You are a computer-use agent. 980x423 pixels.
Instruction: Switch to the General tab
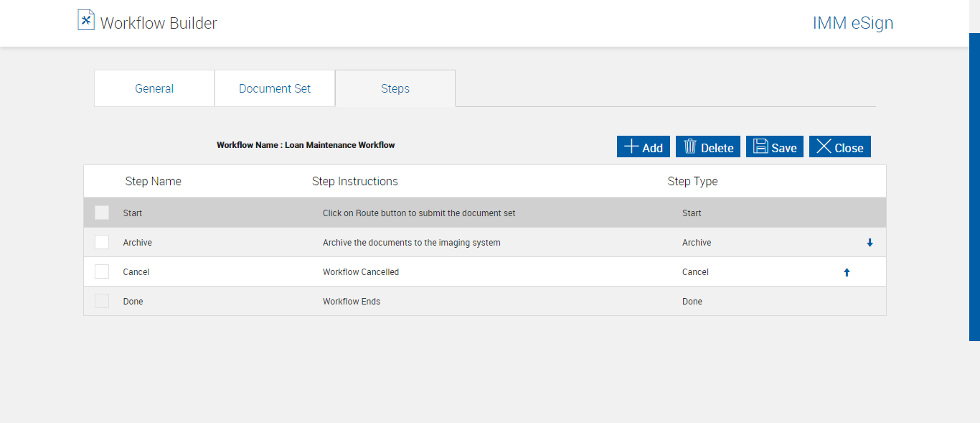tap(154, 88)
